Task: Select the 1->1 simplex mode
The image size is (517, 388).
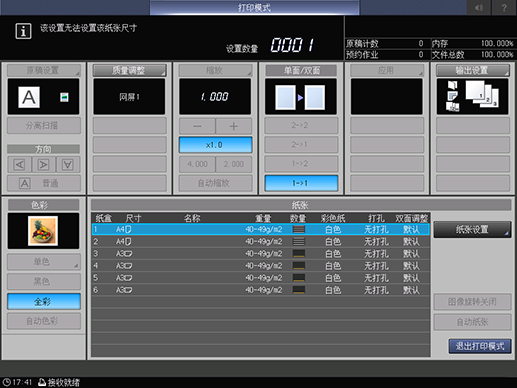Action: (301, 183)
